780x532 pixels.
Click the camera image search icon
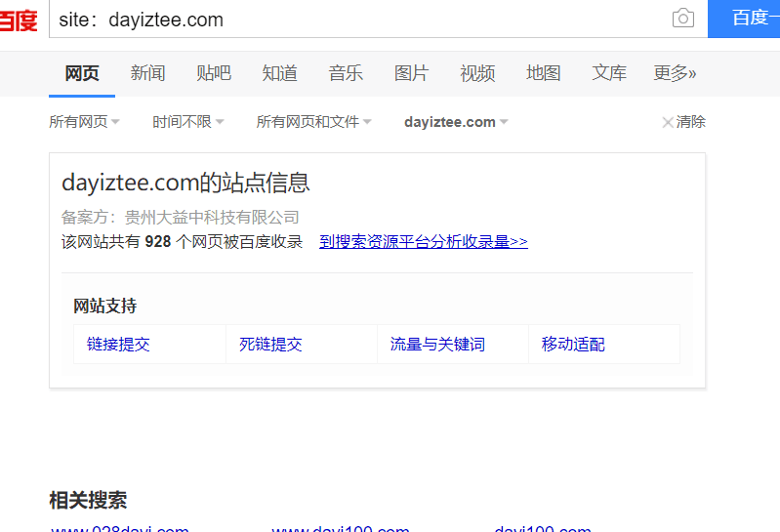(x=683, y=19)
